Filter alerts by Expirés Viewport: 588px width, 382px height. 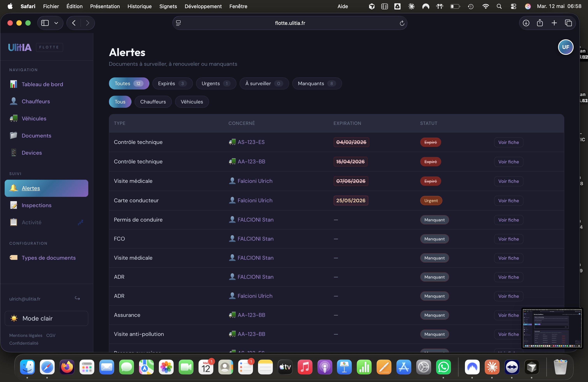172,83
